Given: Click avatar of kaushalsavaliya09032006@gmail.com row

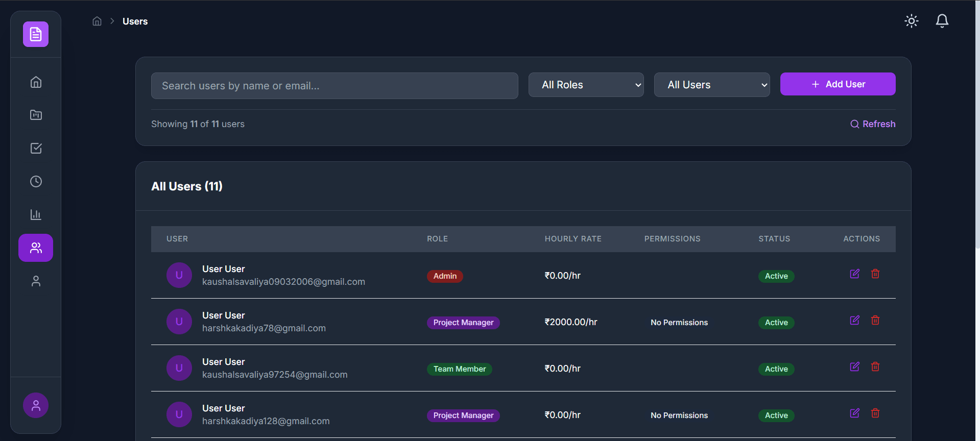Looking at the screenshot, I should [179, 275].
